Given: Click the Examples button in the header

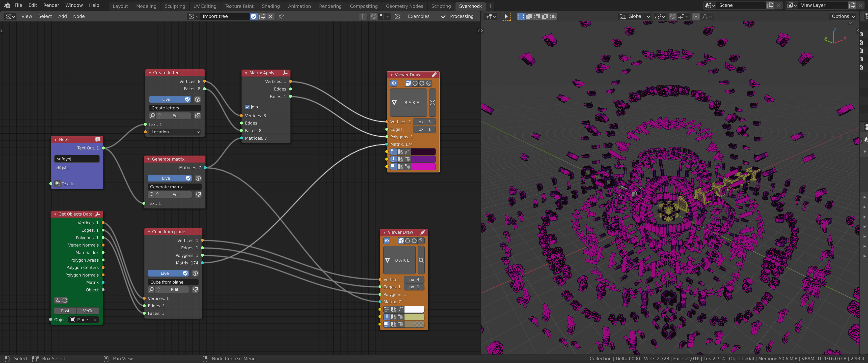Looking at the screenshot, I should [419, 16].
